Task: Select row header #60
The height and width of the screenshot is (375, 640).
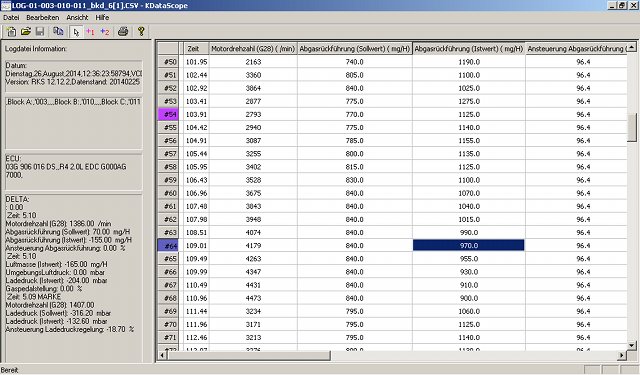Action: tap(168, 193)
